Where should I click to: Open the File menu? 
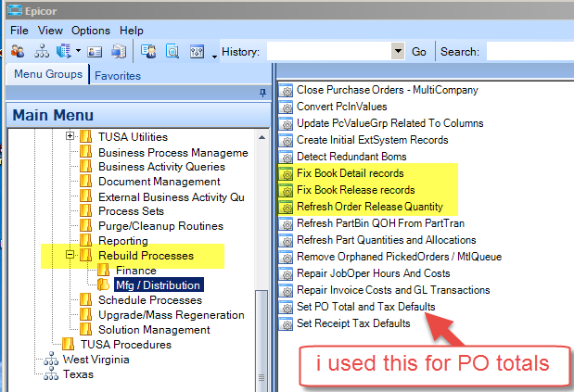pos(19,31)
